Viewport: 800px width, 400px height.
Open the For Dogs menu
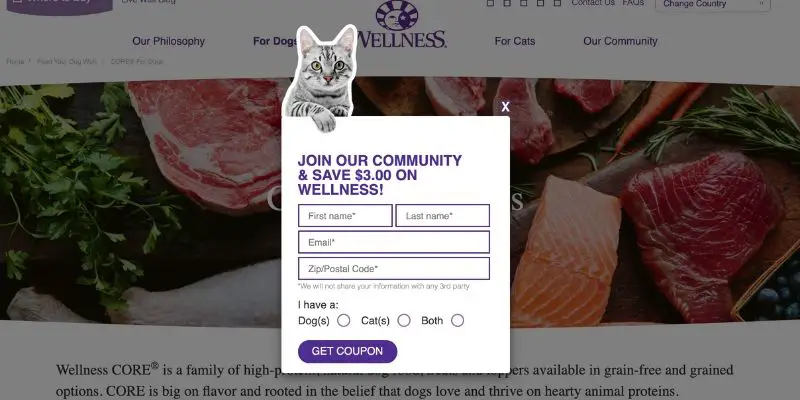[275, 41]
